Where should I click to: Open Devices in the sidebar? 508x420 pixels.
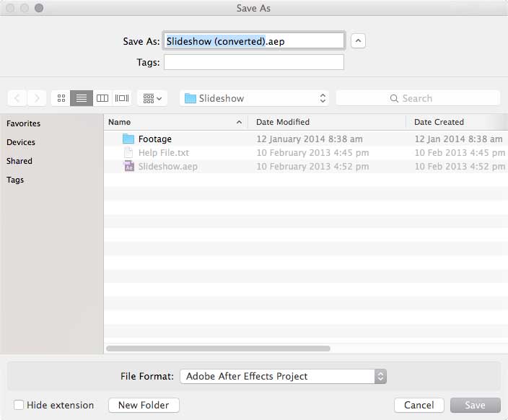[x=21, y=142]
